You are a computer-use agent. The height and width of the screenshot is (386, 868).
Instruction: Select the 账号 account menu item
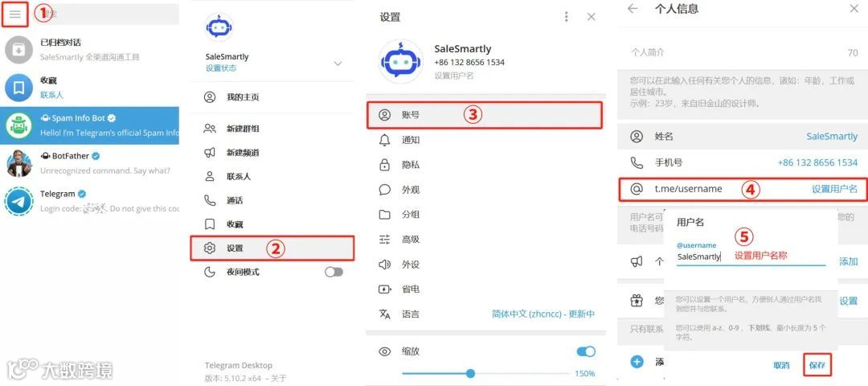[485, 115]
